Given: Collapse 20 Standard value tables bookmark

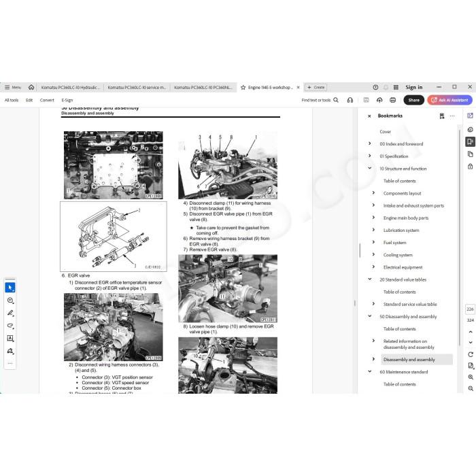Looking at the screenshot, I should click(369, 279).
